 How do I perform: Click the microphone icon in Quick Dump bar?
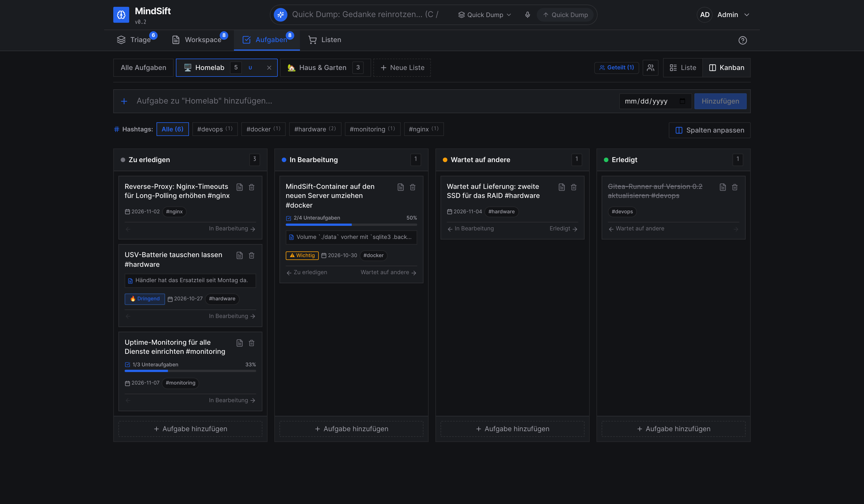tap(527, 15)
